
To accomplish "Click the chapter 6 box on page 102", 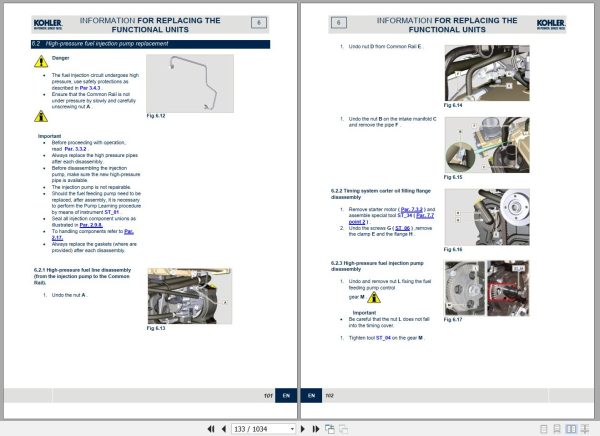I will (339, 23).
